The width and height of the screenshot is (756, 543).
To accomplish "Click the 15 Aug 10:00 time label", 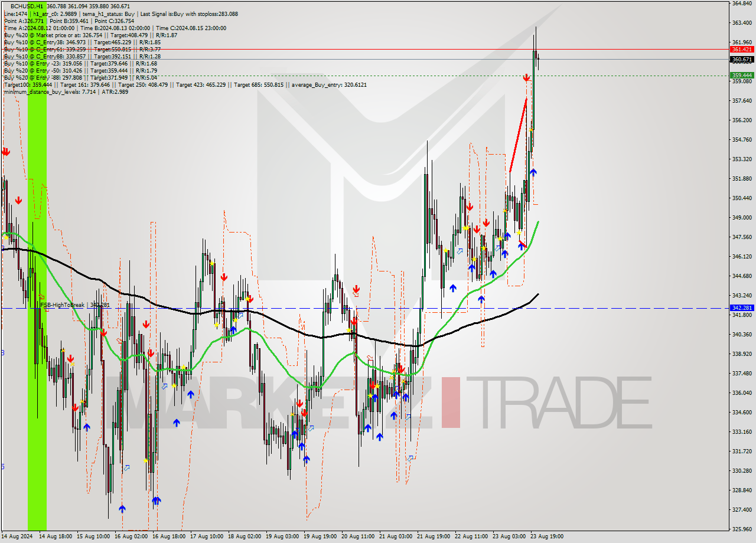I will pyautogui.click(x=93, y=537).
